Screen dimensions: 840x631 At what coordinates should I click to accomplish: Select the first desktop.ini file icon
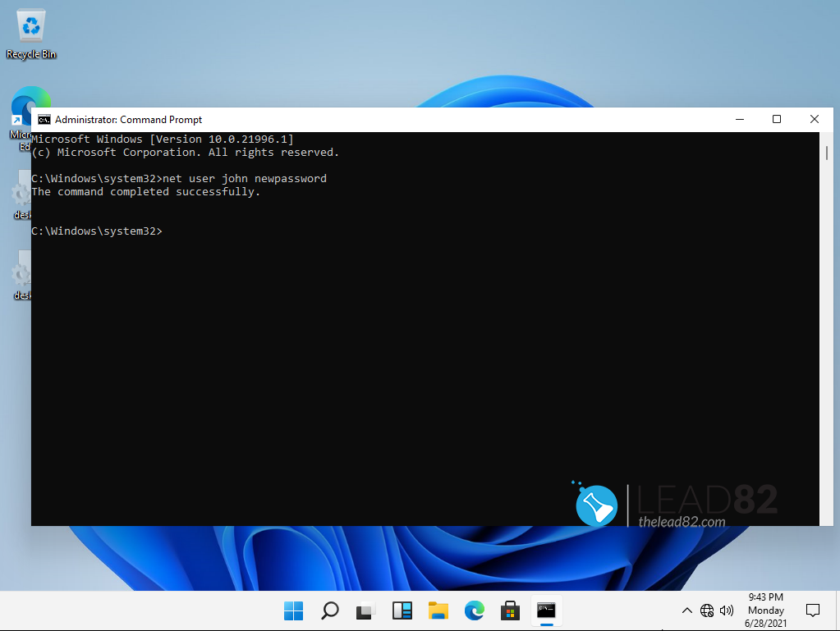(x=21, y=191)
